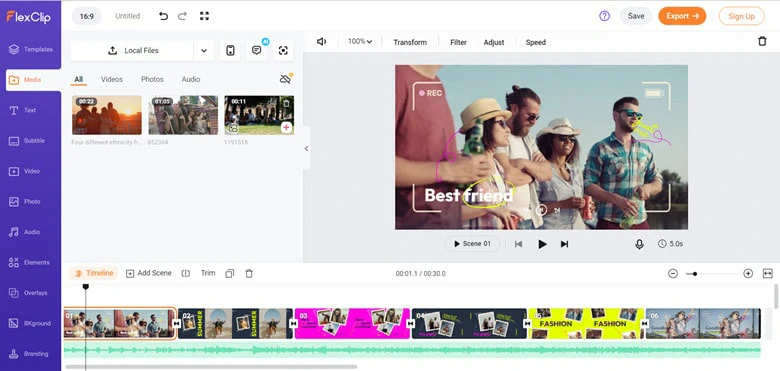Viewport: 780px width, 371px height.
Task: Play Scene 01 button
Action: 472,244
